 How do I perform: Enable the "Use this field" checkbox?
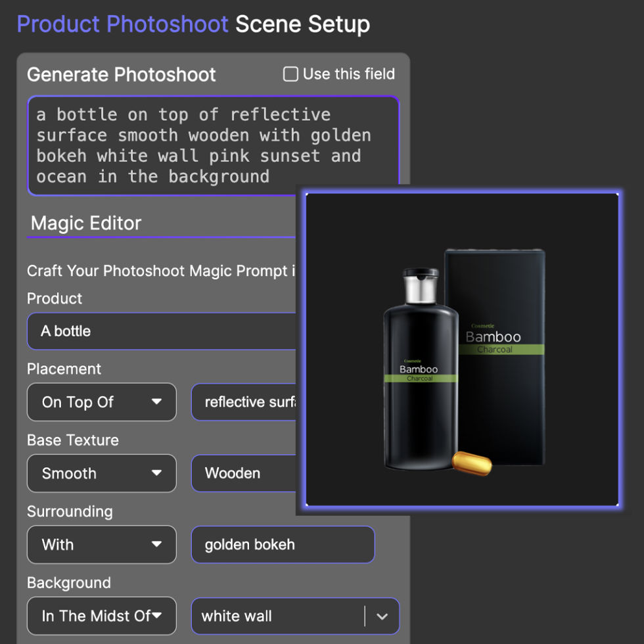click(x=290, y=74)
